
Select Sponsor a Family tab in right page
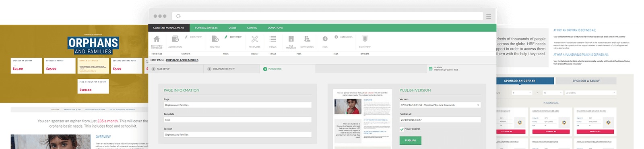point(586,81)
